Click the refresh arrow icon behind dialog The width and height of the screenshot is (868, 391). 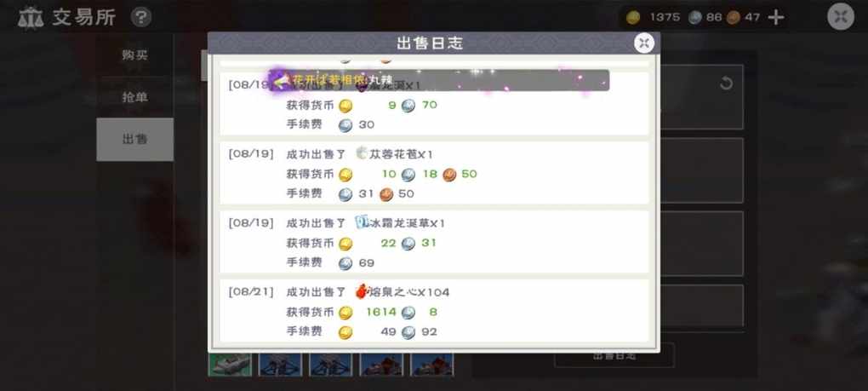point(726,83)
